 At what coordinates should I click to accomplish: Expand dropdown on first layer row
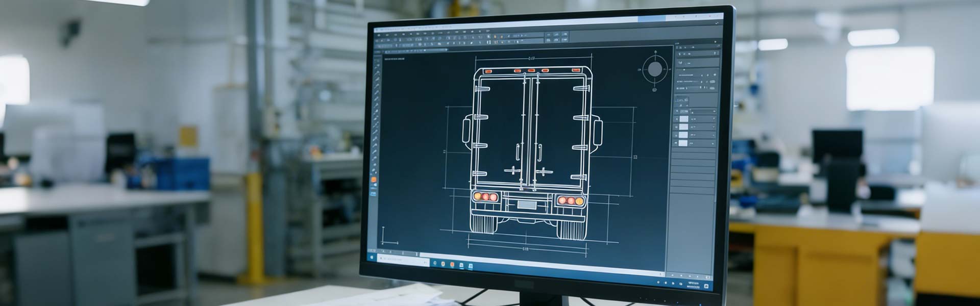pos(713,119)
